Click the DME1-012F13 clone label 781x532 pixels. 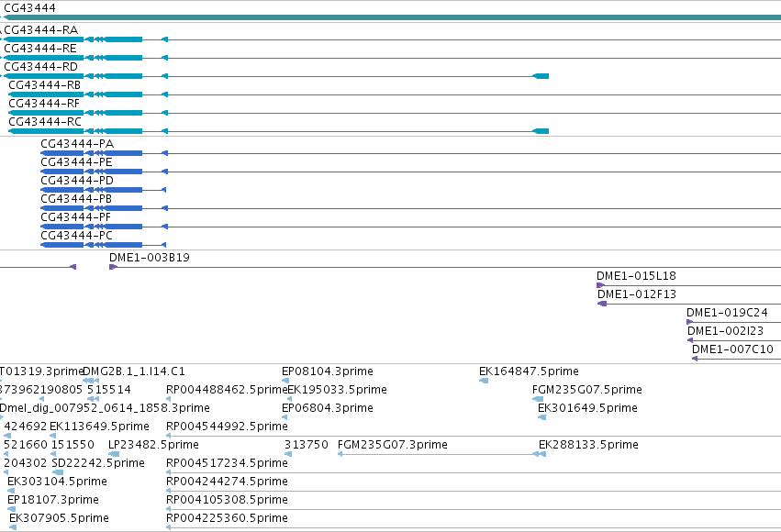click(637, 294)
